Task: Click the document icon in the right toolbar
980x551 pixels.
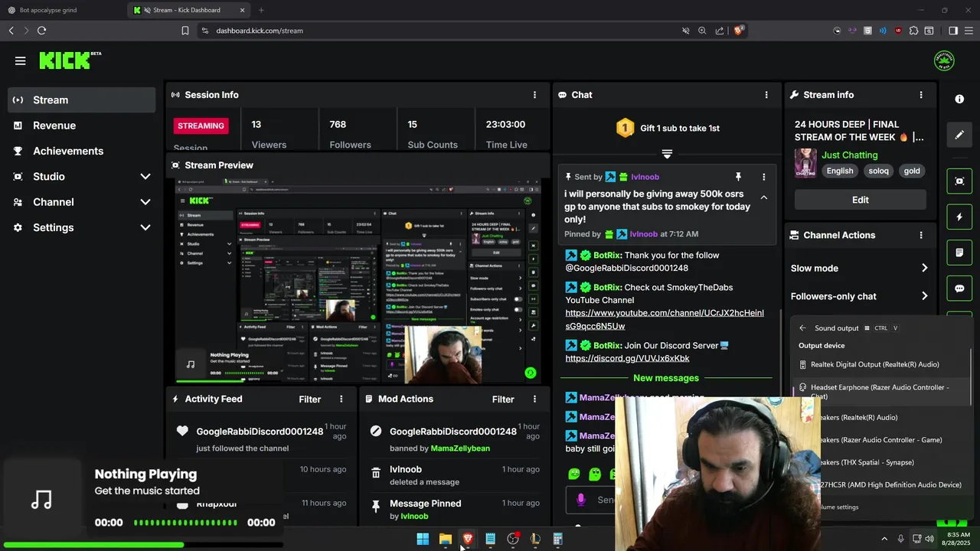Action: [959, 253]
